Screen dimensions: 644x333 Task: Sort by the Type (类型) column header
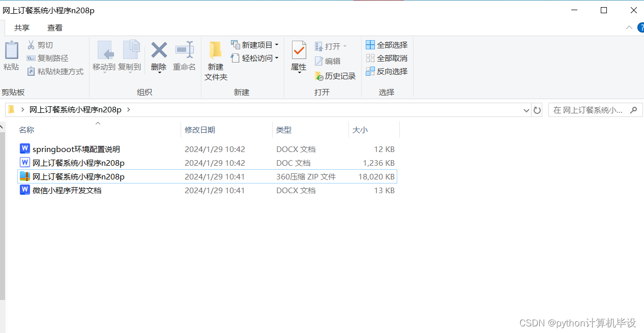click(x=311, y=130)
